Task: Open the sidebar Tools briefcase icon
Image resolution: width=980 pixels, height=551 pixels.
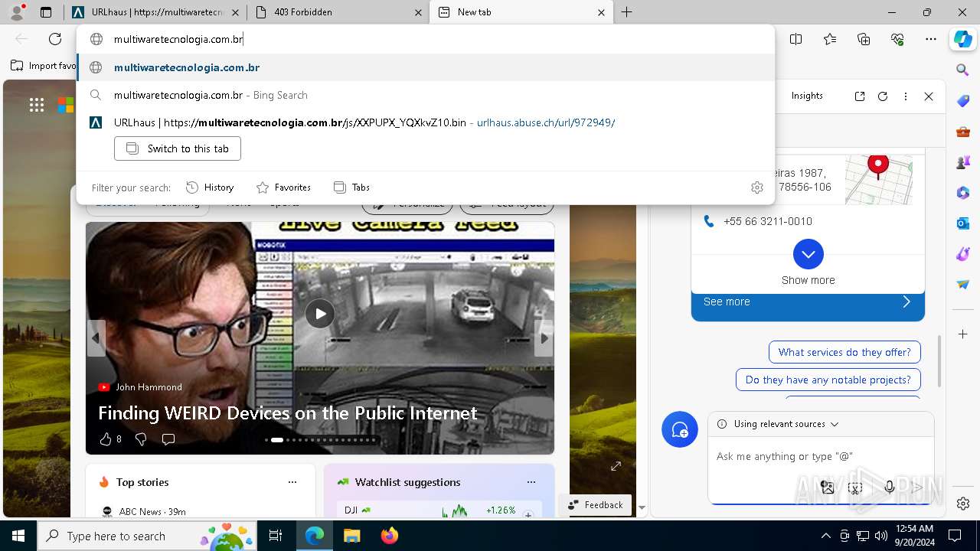Action: click(x=963, y=132)
